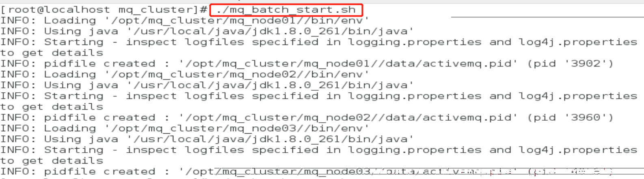Click the pid '3960' text
Image resolution: width=644 pixels, height=179 pixels.
(570, 117)
